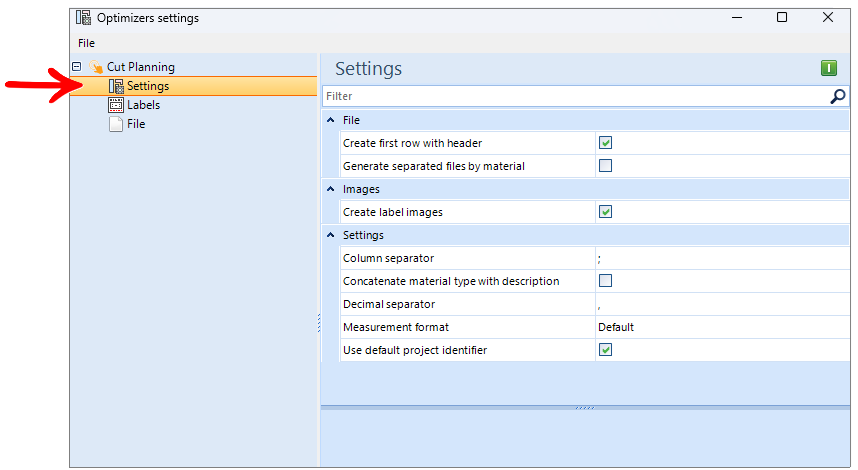858x470 pixels.
Task: Open the Measurement format value dropdown
Action: 722,327
